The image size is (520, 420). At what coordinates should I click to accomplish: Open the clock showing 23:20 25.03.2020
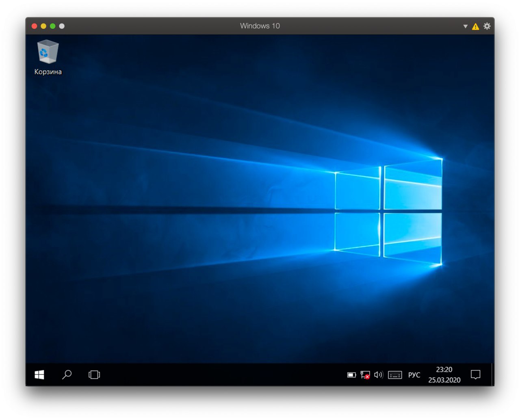[444, 375]
